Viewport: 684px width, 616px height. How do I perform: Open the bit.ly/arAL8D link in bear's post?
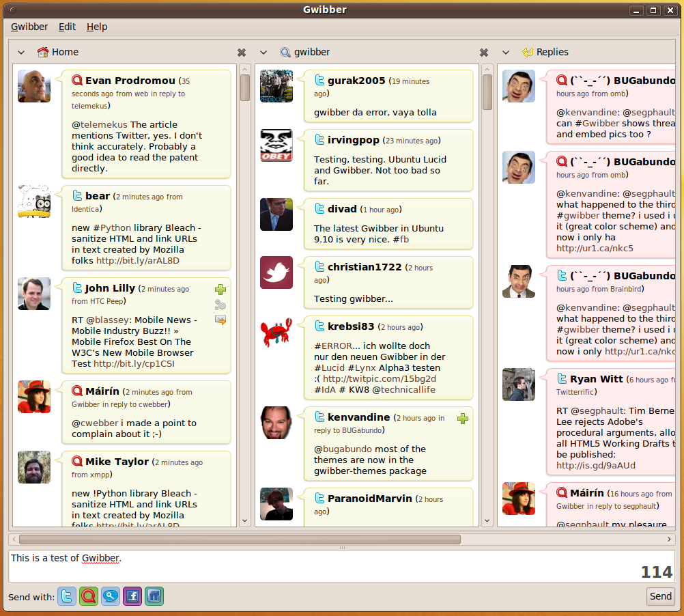pos(137,260)
